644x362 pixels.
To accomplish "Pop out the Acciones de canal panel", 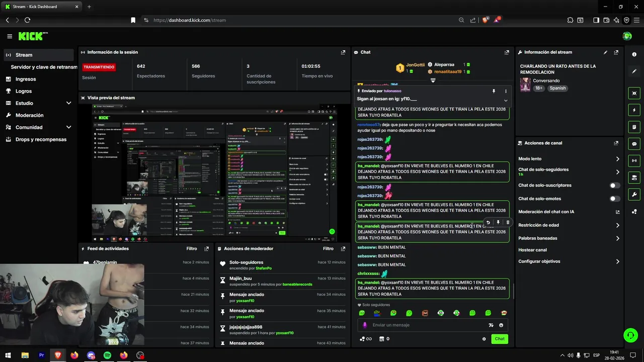I will point(616,143).
